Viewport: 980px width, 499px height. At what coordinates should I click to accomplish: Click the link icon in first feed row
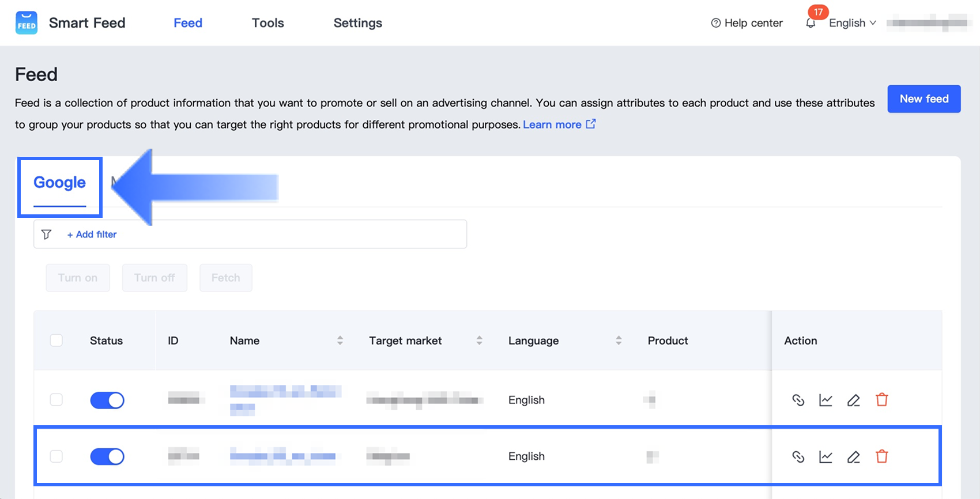click(x=798, y=400)
